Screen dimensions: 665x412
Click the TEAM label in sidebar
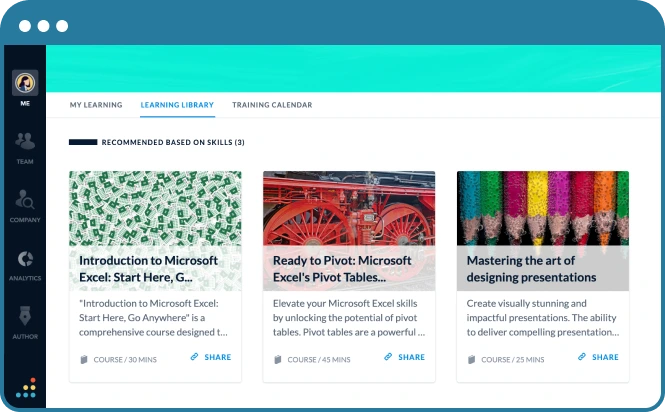[25, 162]
